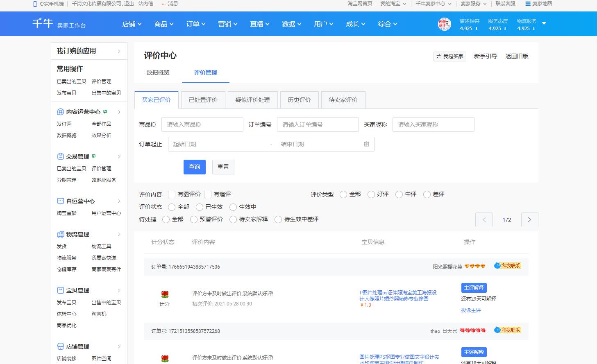
Task: Select 生效中 review status radio
Action: coord(233,207)
